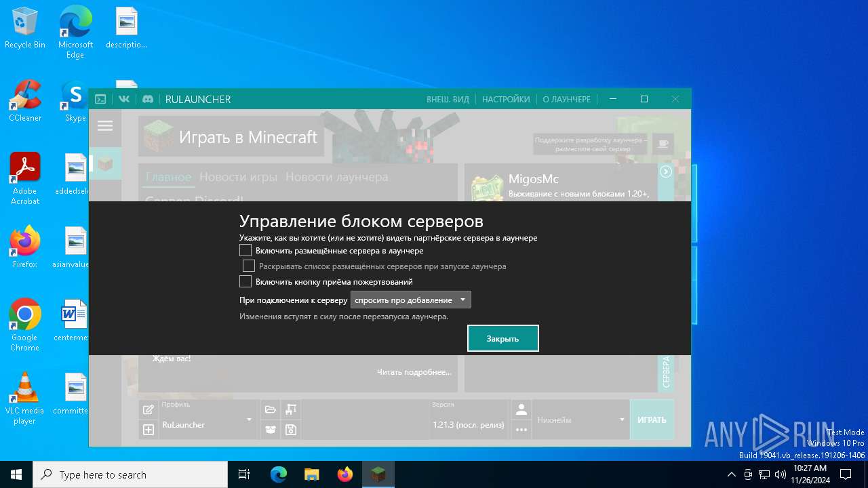Click the Windows Start button
Screen dimensions: 868x488
[x=16, y=474]
